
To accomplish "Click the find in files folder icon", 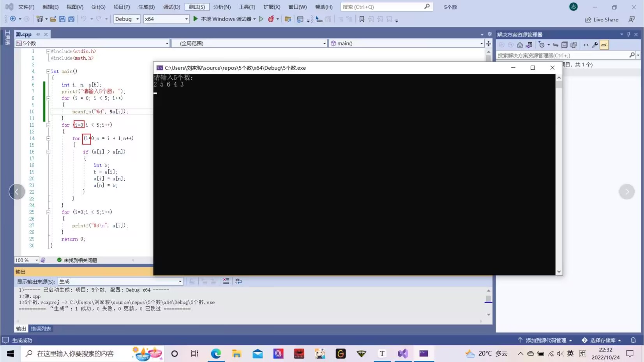I will coord(288,19).
